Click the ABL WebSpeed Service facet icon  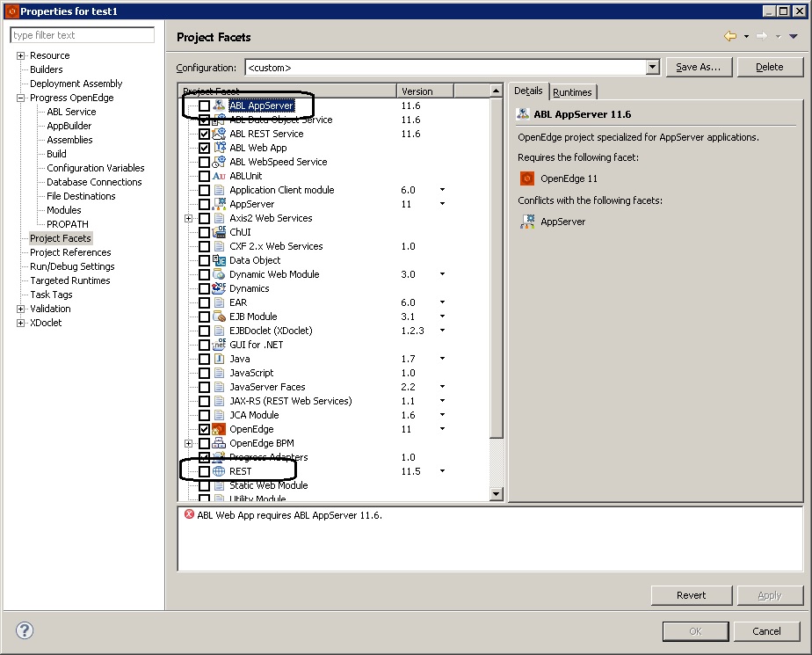point(219,161)
